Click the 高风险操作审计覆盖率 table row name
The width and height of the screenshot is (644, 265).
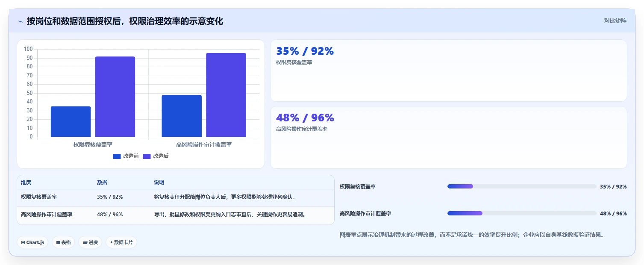click(x=47, y=215)
